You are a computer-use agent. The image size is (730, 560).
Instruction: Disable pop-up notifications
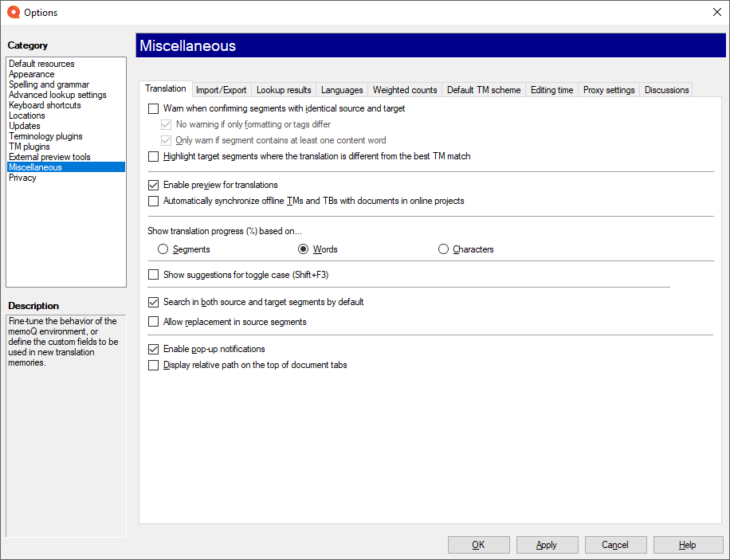(x=151, y=348)
